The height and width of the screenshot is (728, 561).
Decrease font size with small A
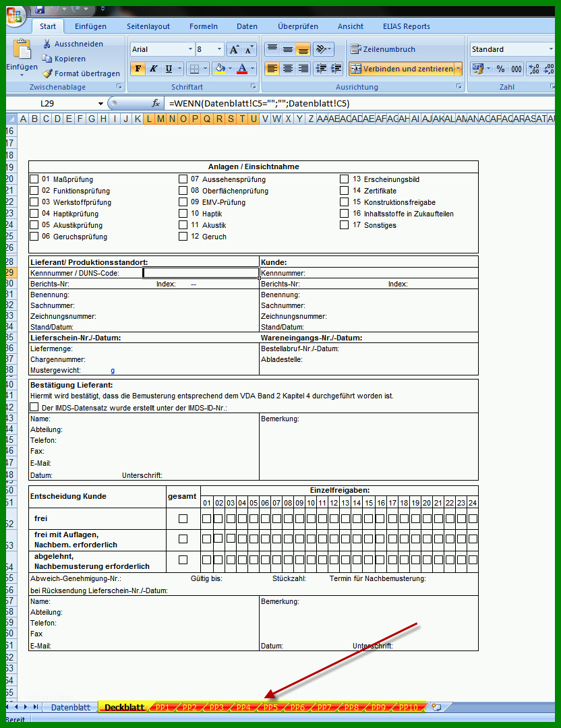click(x=249, y=49)
